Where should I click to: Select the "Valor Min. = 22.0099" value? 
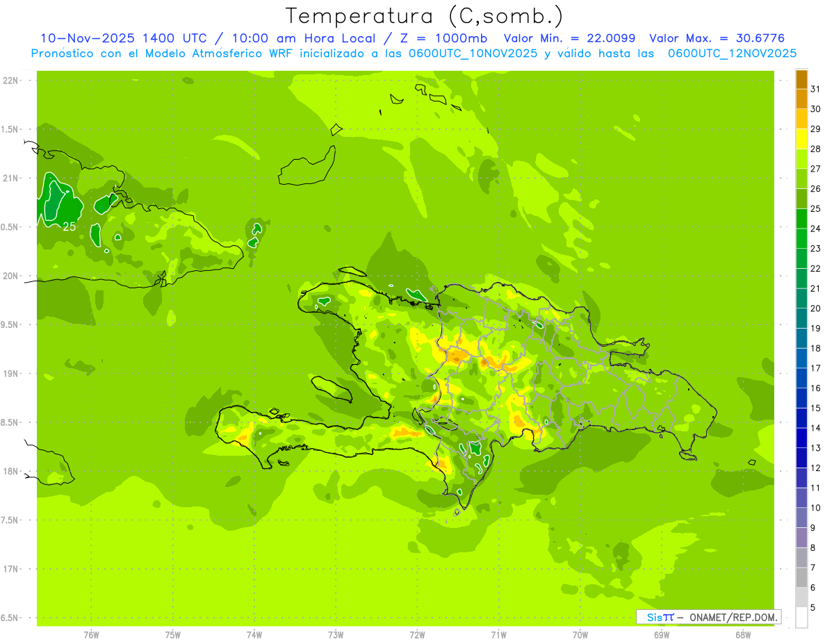(569, 38)
